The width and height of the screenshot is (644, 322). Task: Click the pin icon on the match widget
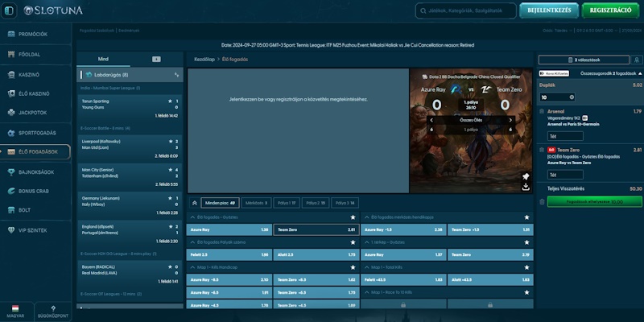tap(526, 176)
